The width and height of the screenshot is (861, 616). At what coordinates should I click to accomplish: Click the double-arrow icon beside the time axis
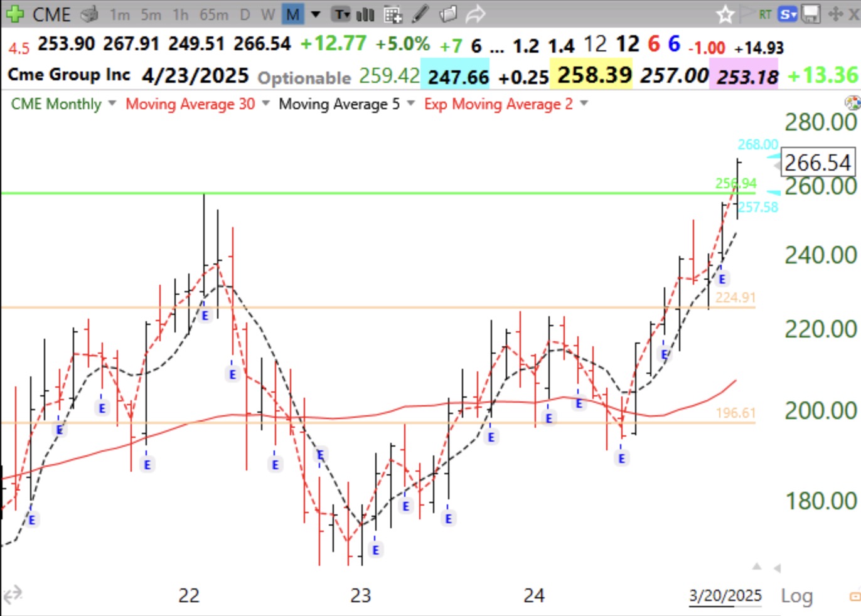coord(13,593)
